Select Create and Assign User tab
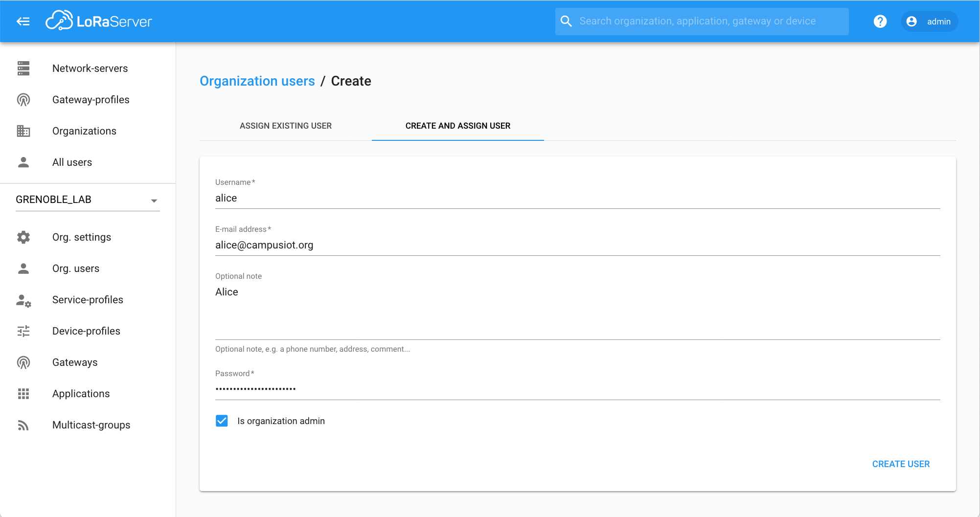This screenshot has height=517, width=980. [458, 126]
